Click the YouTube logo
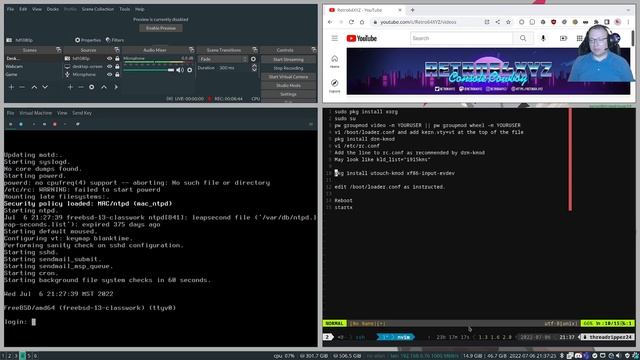This screenshot has height=360, width=640. coord(362,38)
